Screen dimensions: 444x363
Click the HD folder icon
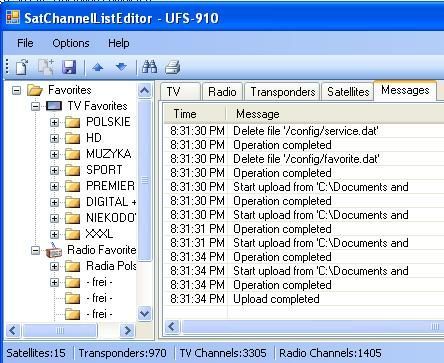tap(72, 138)
